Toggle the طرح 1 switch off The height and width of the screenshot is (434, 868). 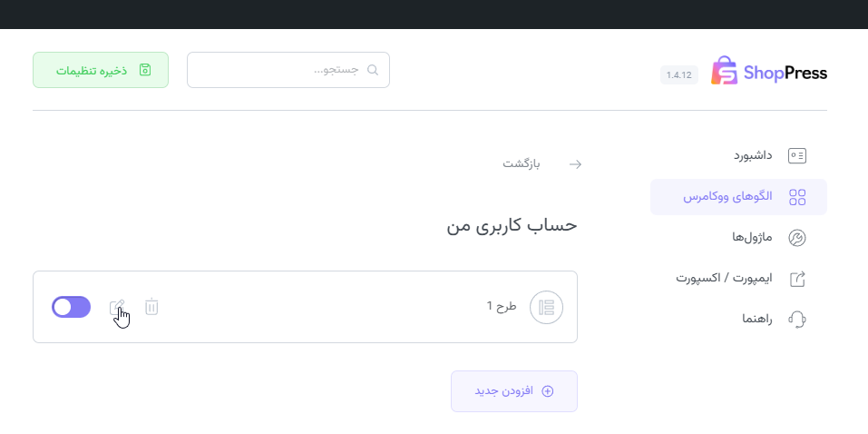point(72,307)
